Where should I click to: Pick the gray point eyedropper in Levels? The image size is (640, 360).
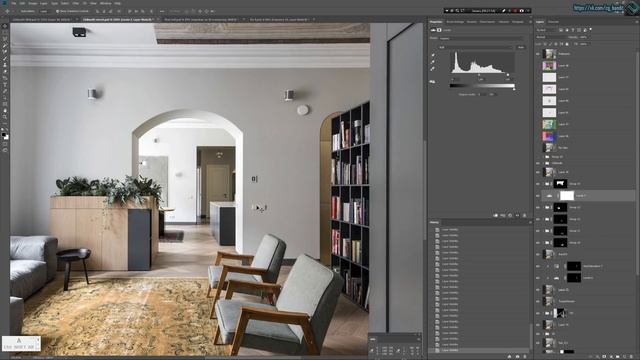coord(433,62)
